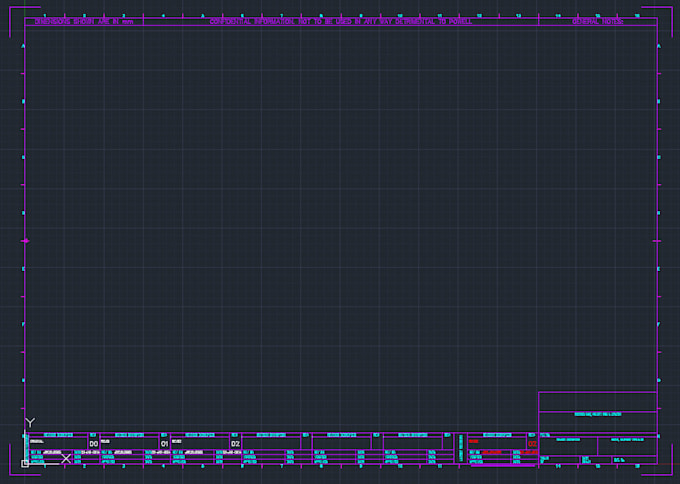Click the UCS icon Y axis label
The image size is (680, 484).
pyautogui.click(x=30, y=422)
